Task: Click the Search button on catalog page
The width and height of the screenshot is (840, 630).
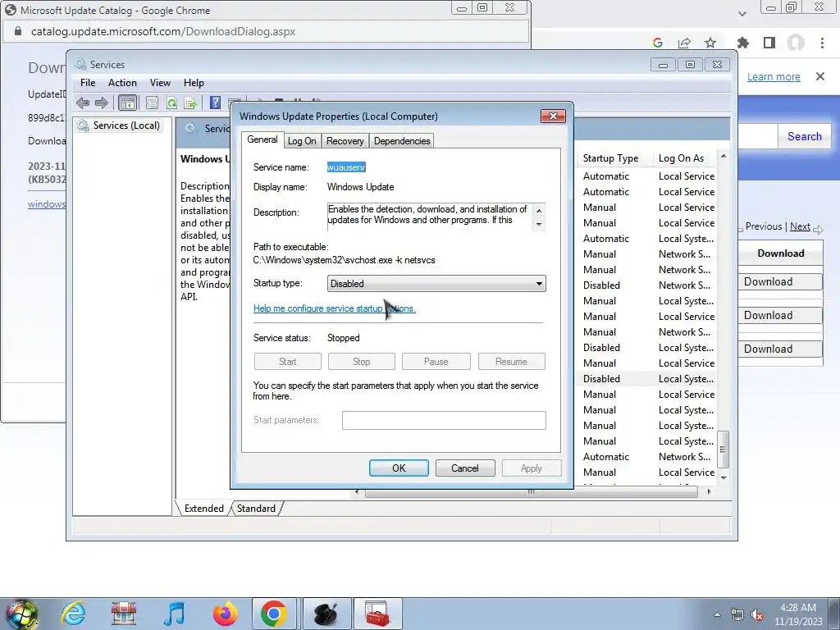Action: (x=804, y=137)
